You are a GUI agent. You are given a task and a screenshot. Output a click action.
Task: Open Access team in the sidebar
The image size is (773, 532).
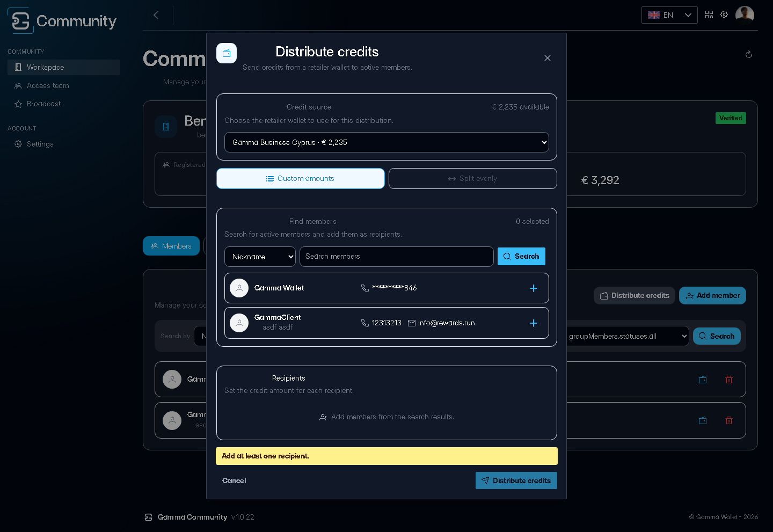pos(64,85)
